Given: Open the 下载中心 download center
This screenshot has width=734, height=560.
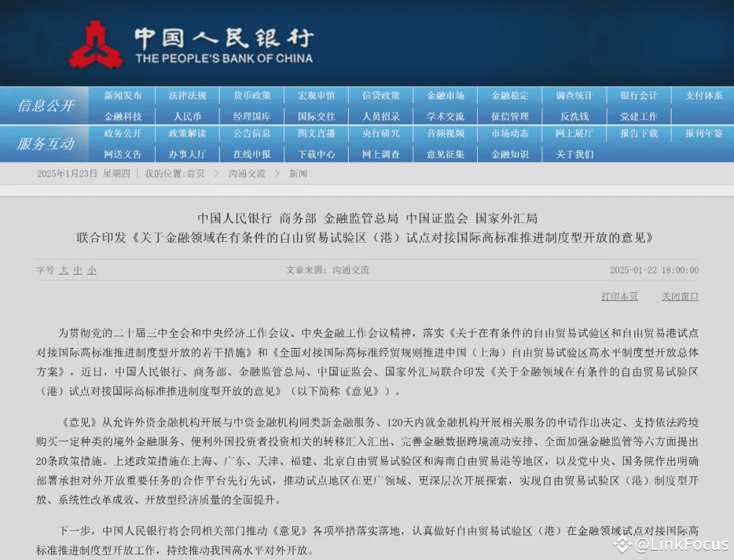Looking at the screenshot, I should coord(317,154).
